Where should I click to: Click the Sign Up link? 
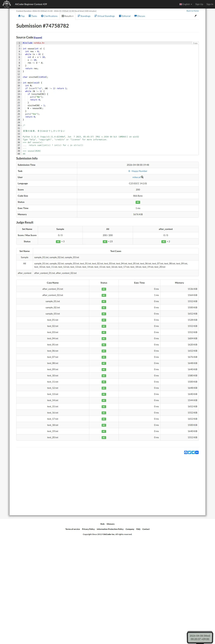199,4
